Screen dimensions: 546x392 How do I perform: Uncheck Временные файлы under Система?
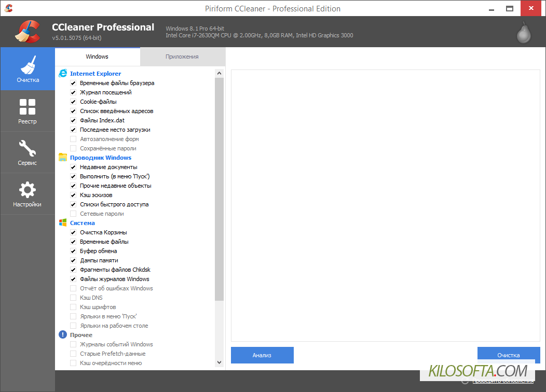click(73, 242)
